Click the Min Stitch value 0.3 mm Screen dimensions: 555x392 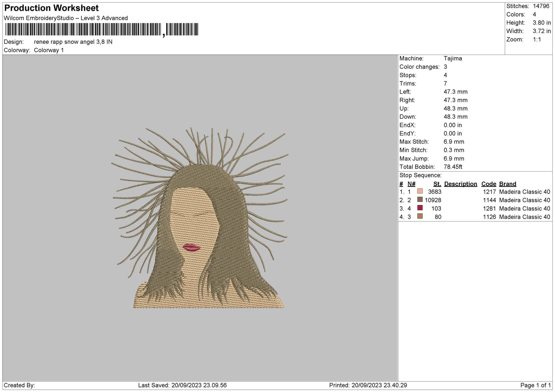(x=454, y=150)
